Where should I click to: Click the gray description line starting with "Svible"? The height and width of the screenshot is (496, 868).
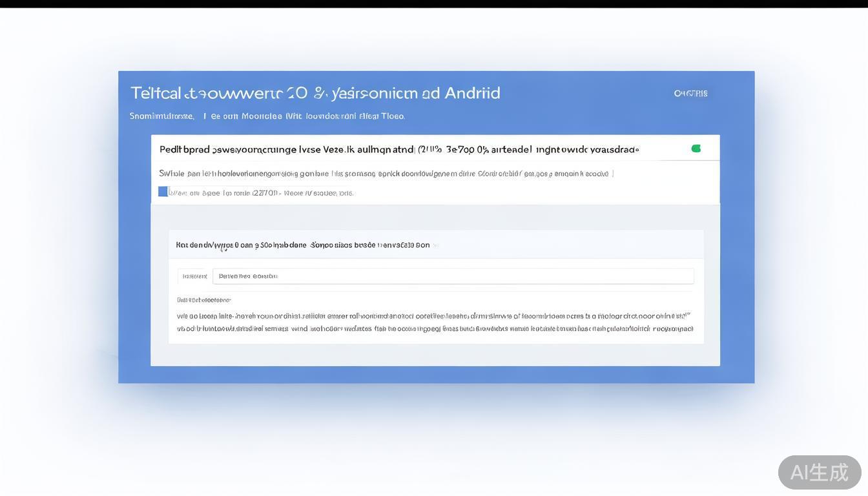coord(386,174)
